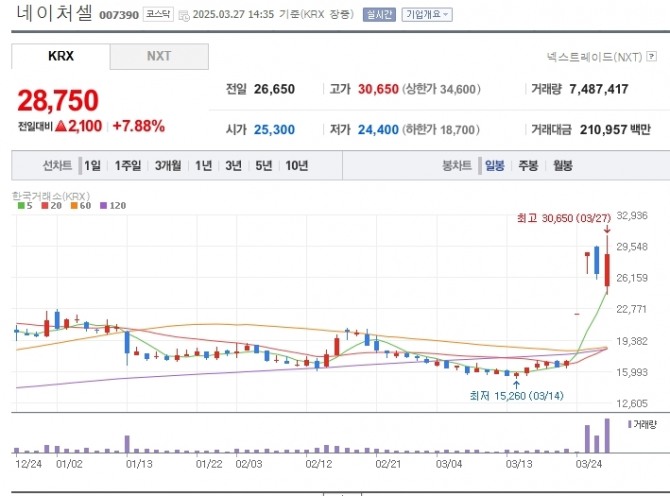
Task: Select the 3개월 line chart range
Action: tap(168, 165)
